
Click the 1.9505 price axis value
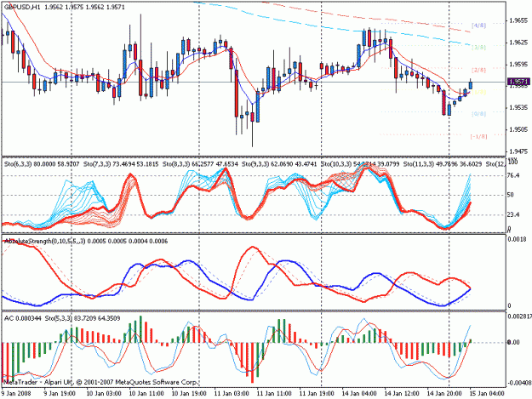point(518,129)
